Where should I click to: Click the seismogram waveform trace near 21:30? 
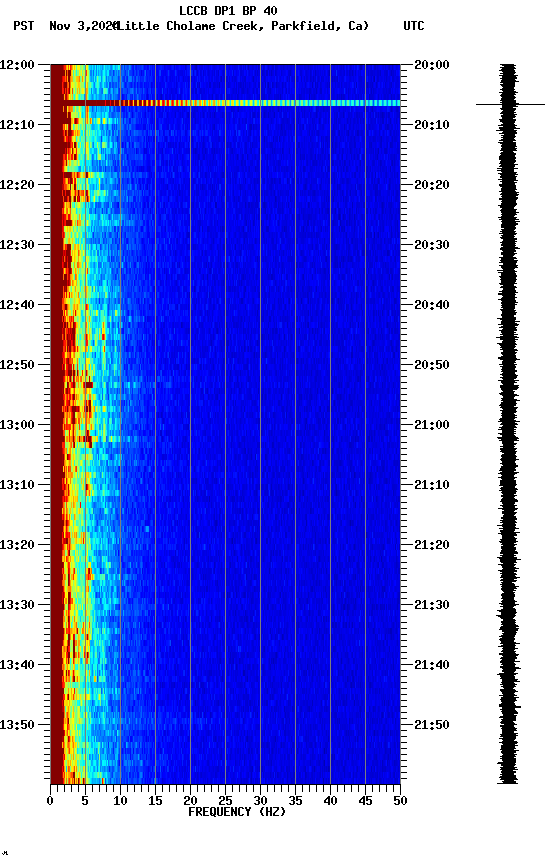[508, 605]
